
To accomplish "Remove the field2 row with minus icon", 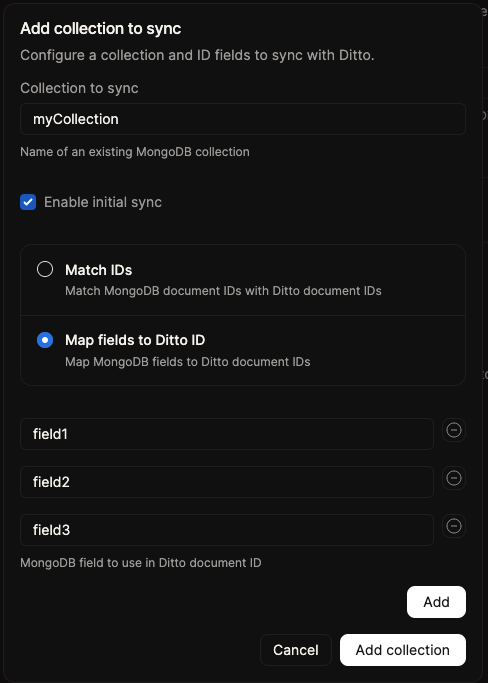I will tap(454, 478).
